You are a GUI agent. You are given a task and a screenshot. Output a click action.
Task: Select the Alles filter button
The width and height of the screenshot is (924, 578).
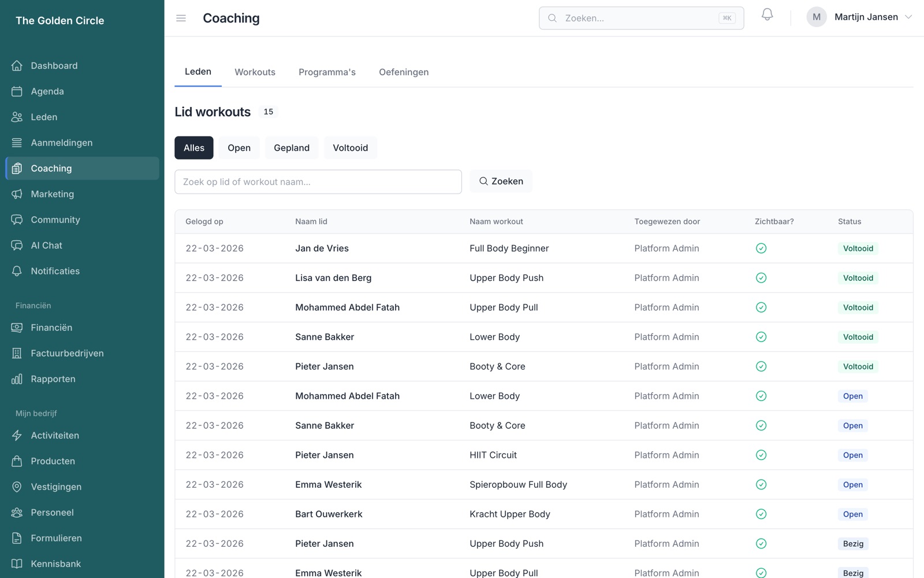tap(194, 148)
